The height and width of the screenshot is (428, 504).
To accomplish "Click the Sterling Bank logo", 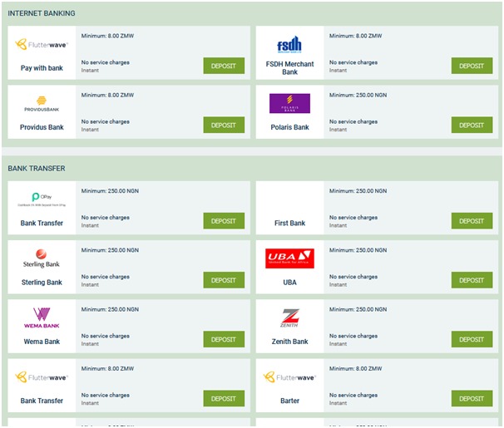I will 42,258.
